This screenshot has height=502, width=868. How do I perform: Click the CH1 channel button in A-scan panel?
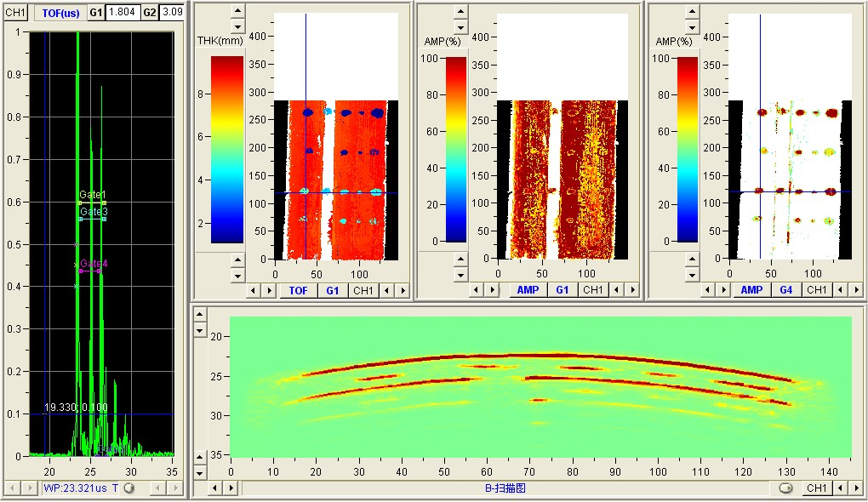pos(15,13)
